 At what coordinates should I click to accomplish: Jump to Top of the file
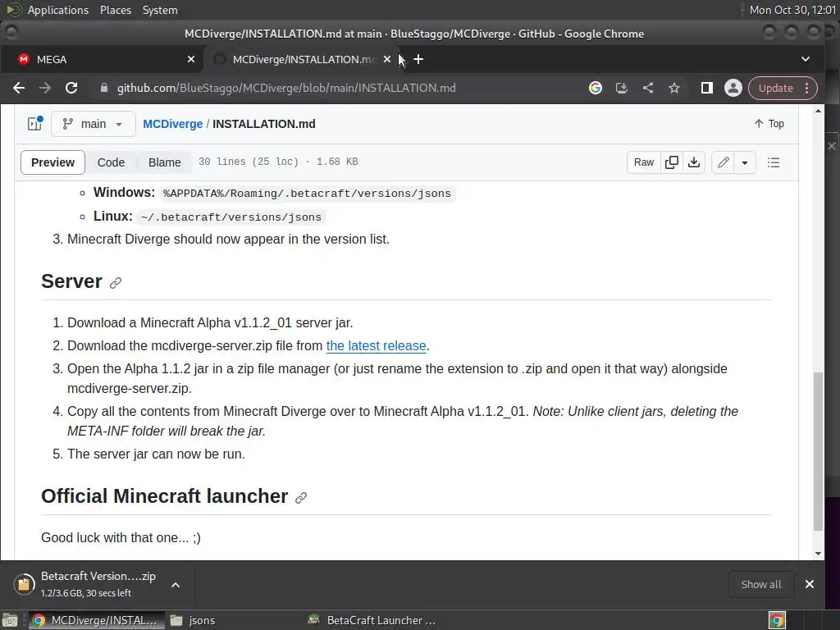769,124
